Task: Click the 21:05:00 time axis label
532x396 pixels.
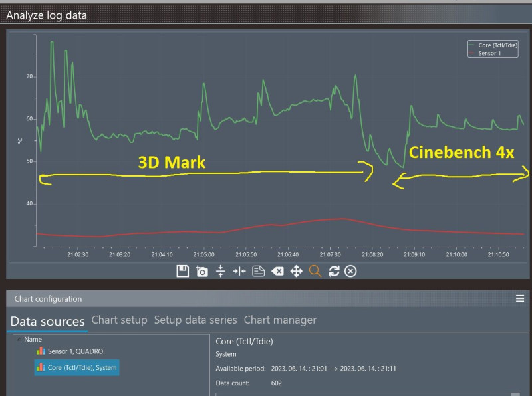Action: click(x=204, y=254)
